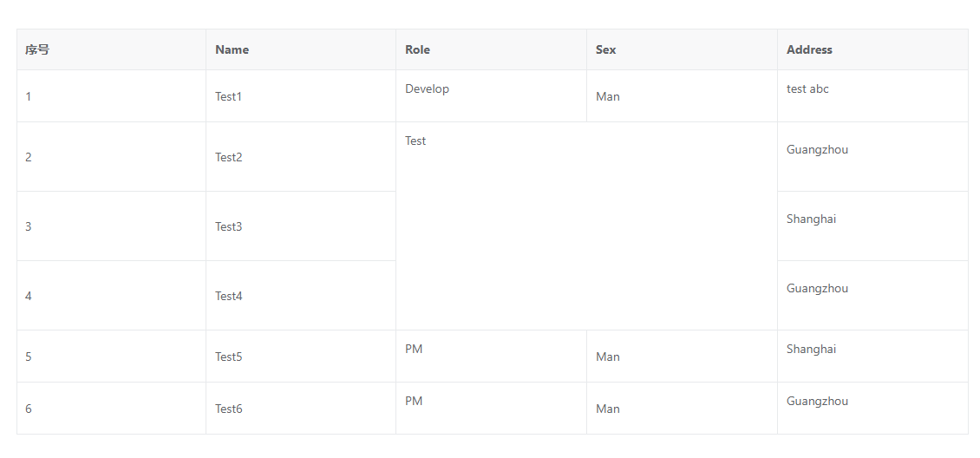Select the Test2 name cell

(x=228, y=157)
